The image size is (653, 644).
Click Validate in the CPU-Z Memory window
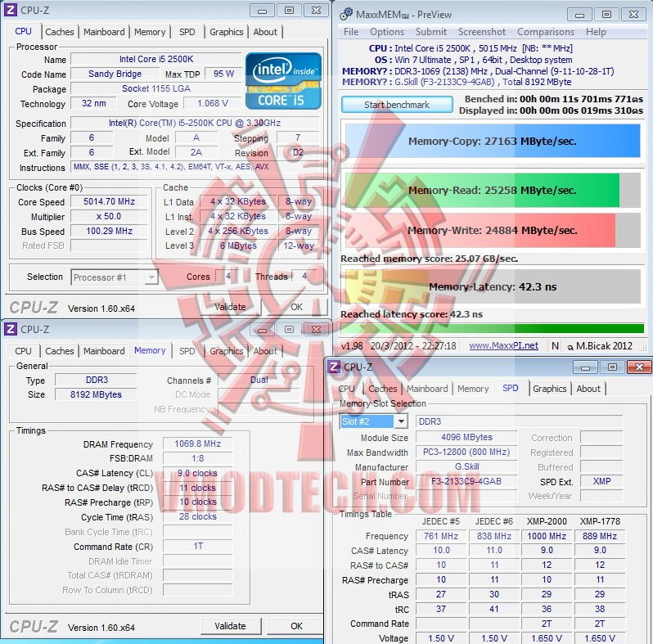tap(231, 626)
